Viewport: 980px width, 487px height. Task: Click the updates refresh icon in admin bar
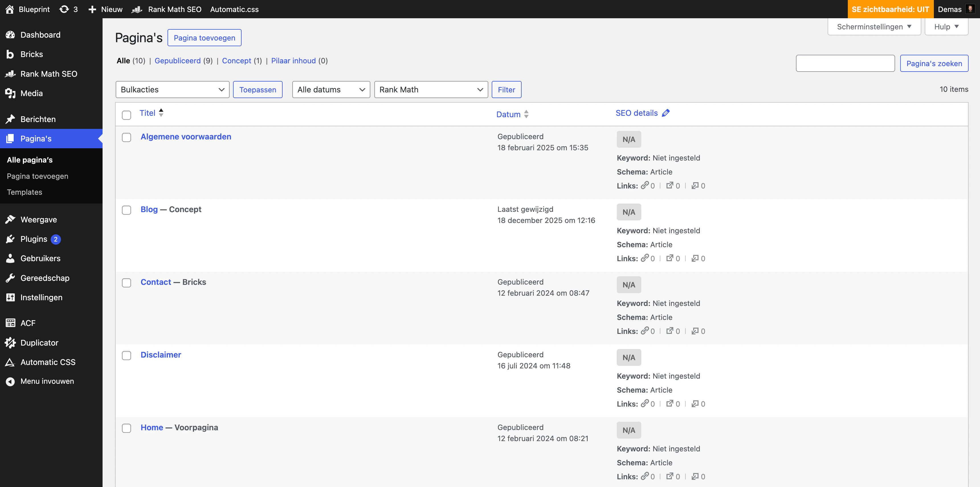(64, 9)
